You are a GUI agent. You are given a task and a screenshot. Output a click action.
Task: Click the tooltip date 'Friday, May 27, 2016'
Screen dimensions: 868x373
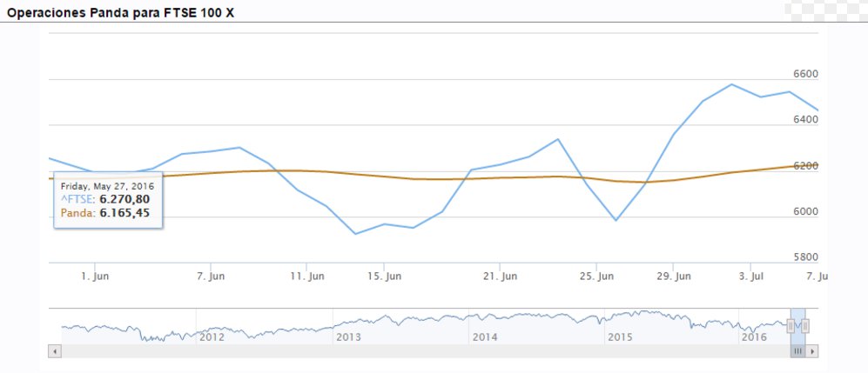pyautogui.click(x=107, y=186)
